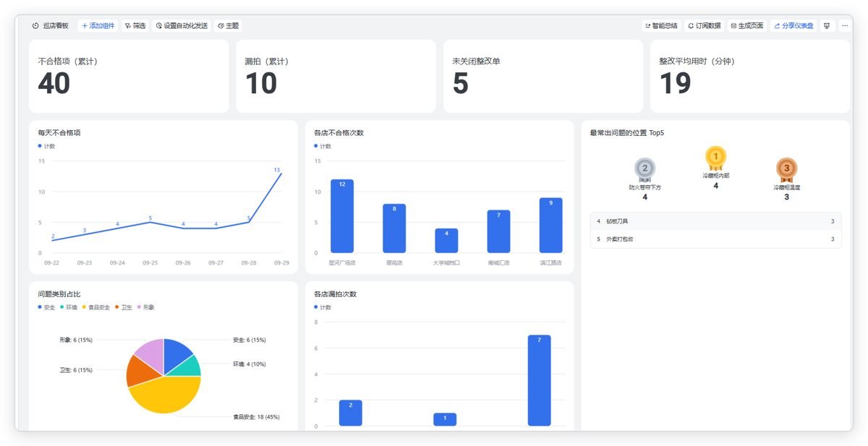
Task: Toggle 计数 legend in 每天不合格项 chart
Action: pos(47,146)
